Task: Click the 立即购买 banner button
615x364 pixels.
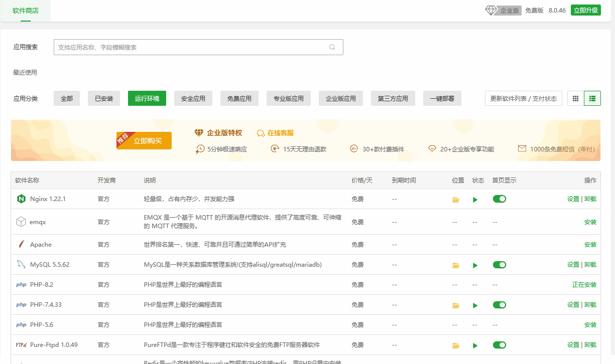Action: click(144, 141)
